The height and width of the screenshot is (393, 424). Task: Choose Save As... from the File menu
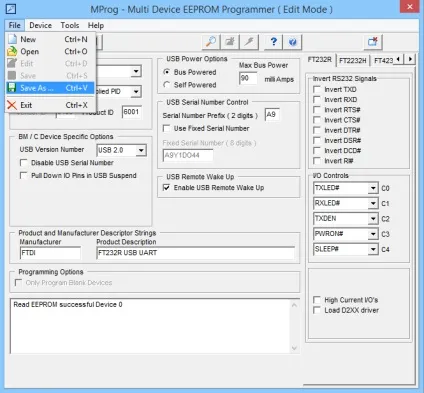pos(50,88)
